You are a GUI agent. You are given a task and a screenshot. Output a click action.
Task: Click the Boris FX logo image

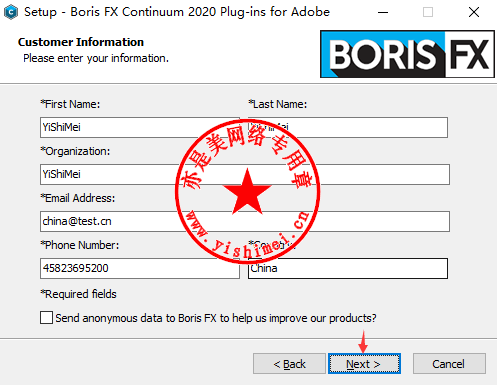[x=407, y=54]
